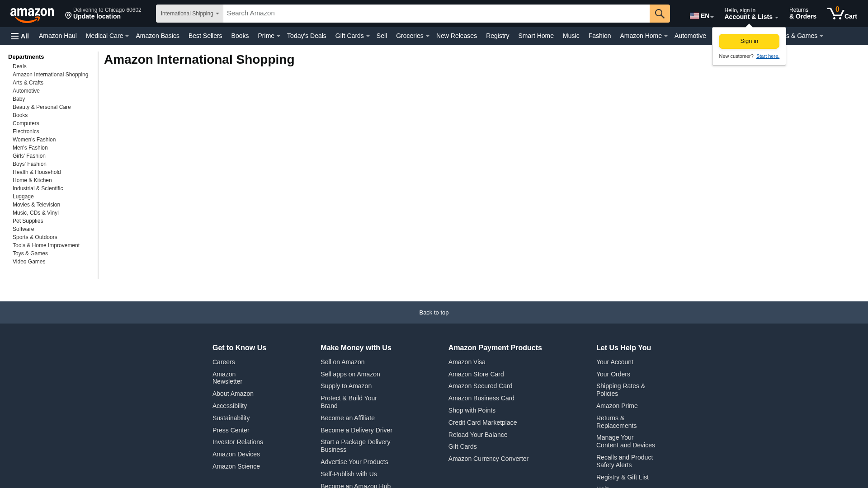Select Arts & Crafts department
This screenshot has width=868, height=488.
point(28,83)
